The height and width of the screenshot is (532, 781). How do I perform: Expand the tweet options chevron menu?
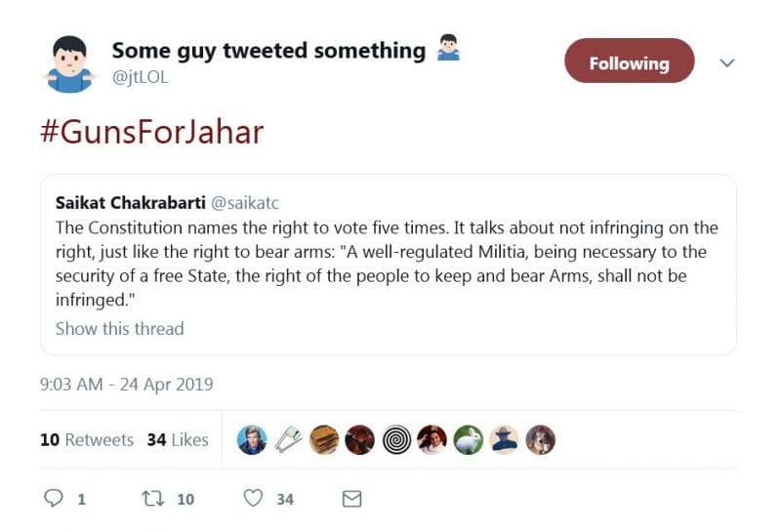pyautogui.click(x=726, y=63)
